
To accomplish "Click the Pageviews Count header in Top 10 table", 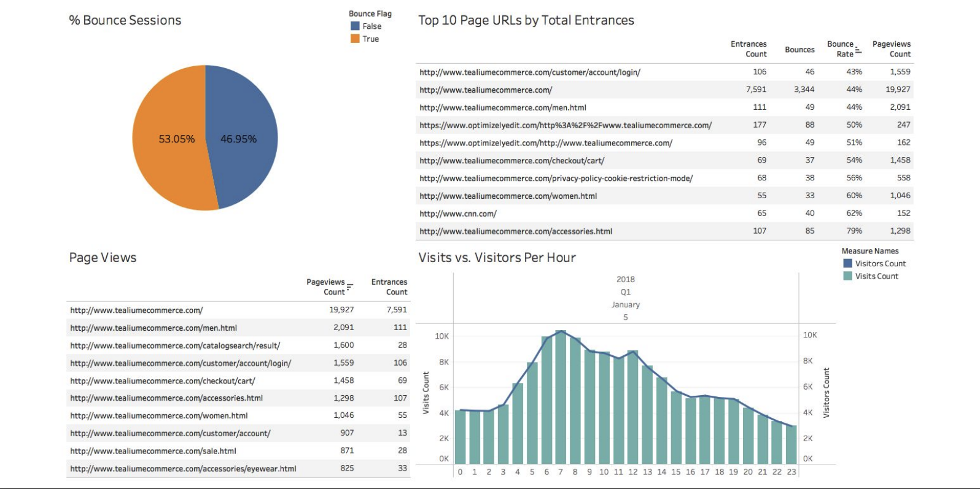I will tap(891, 49).
